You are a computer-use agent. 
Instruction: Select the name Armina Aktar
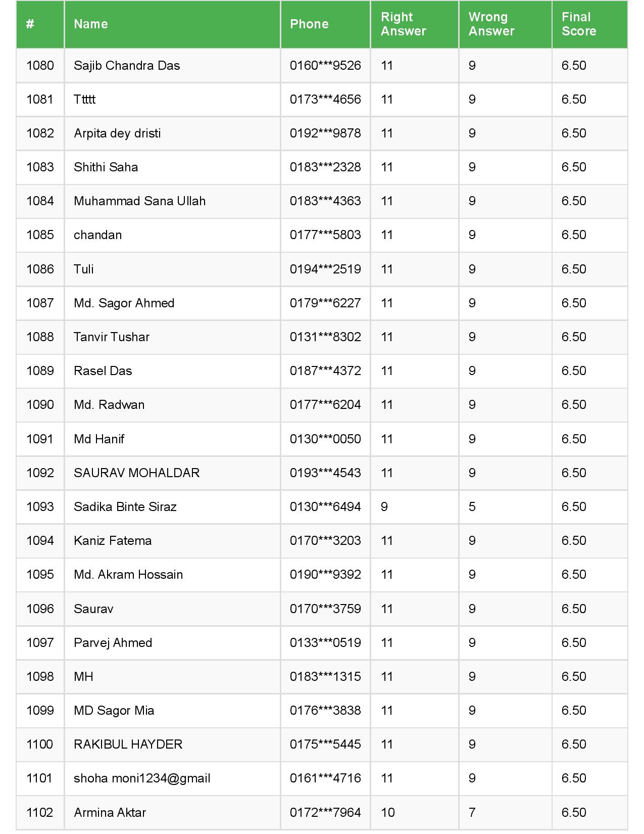pyautogui.click(x=110, y=813)
